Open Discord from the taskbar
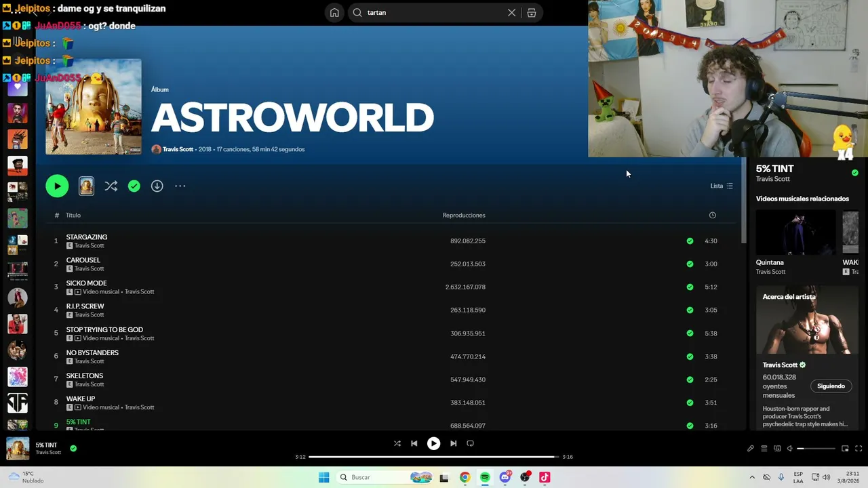 505,478
